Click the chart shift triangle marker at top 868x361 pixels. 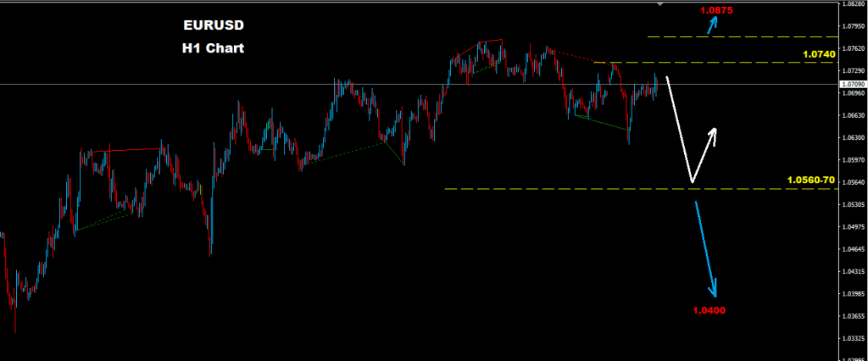659,4
